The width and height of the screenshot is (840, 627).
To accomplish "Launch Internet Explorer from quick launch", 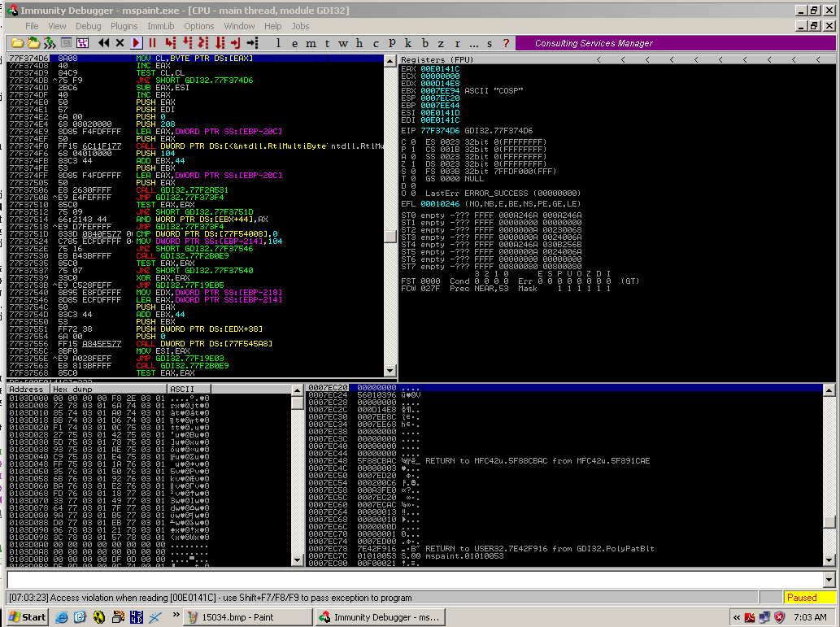I will click(62, 617).
